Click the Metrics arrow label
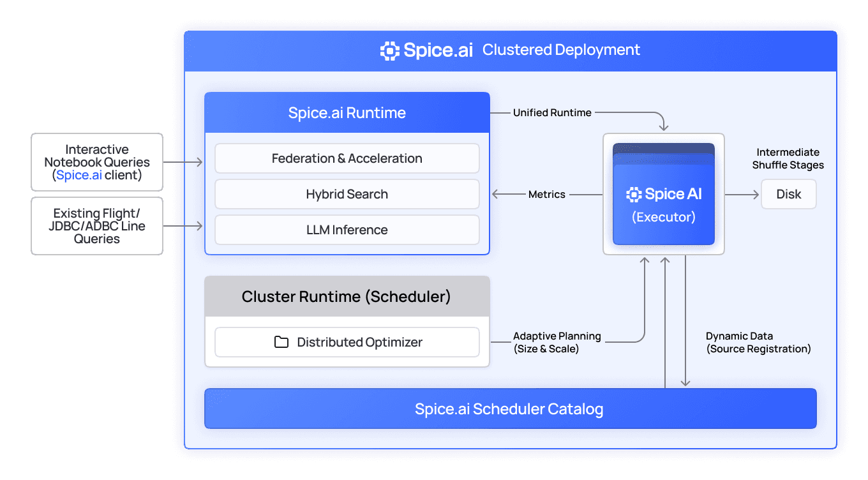The width and height of the screenshot is (868, 480). tap(546, 195)
